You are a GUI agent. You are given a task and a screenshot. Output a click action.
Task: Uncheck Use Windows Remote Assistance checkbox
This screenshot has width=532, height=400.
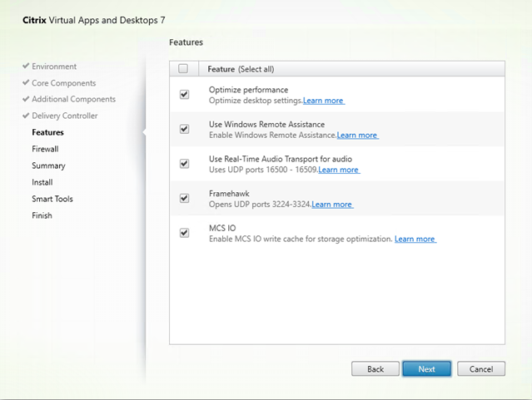click(x=184, y=129)
